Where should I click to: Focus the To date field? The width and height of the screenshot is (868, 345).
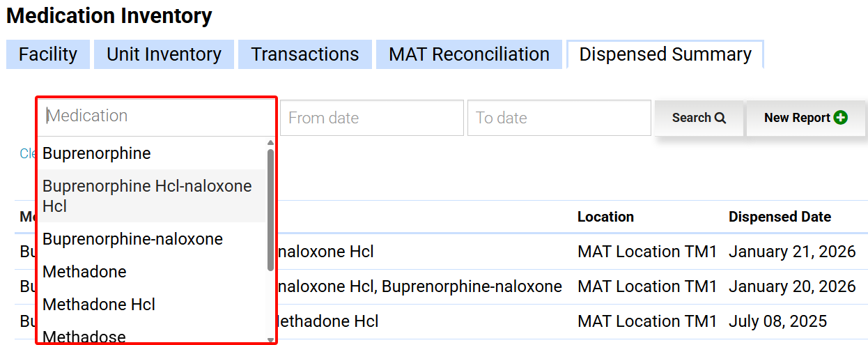coord(559,118)
